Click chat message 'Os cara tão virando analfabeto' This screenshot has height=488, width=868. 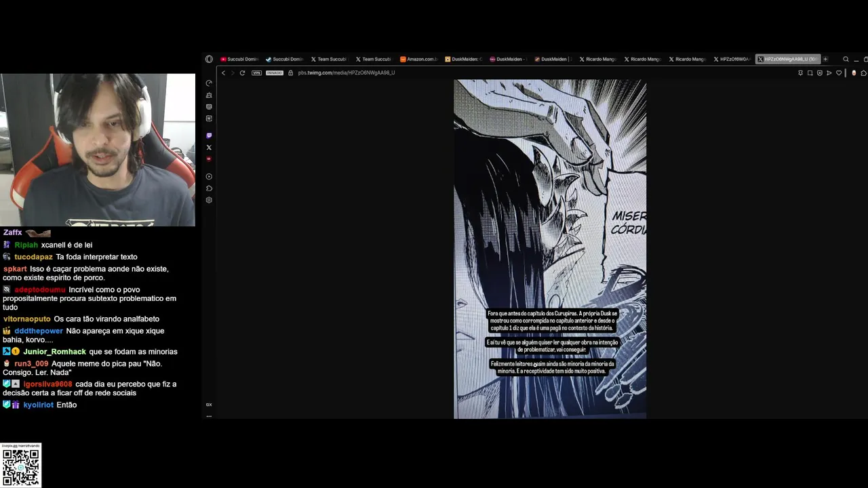[x=106, y=319]
